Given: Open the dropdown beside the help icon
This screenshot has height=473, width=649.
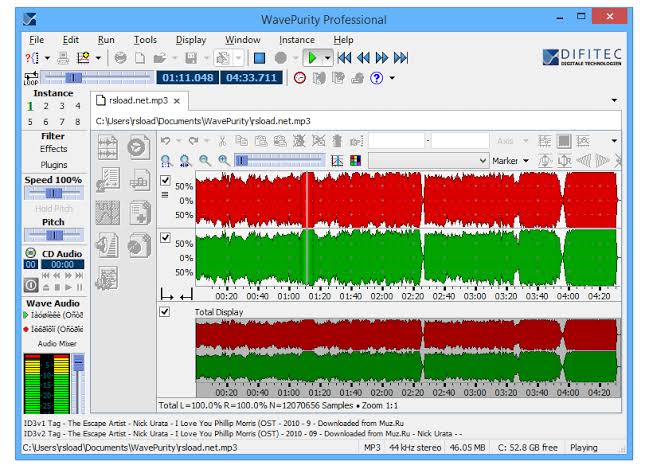Looking at the screenshot, I should (392, 78).
